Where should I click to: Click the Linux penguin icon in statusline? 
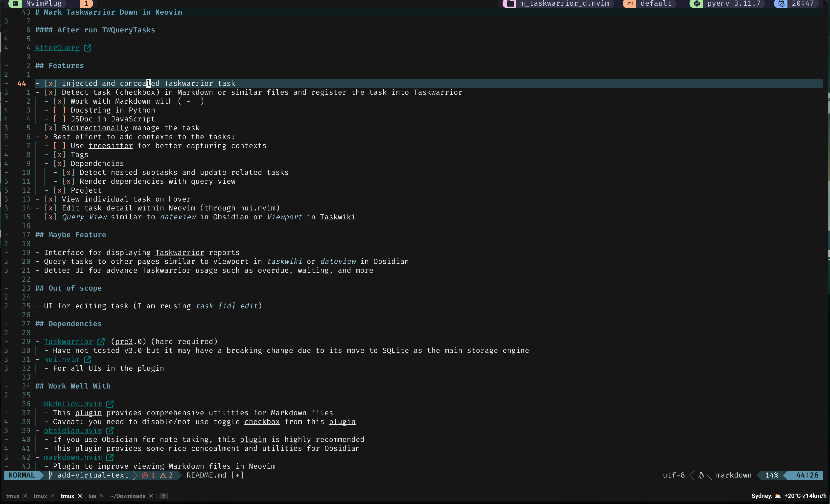coord(701,475)
